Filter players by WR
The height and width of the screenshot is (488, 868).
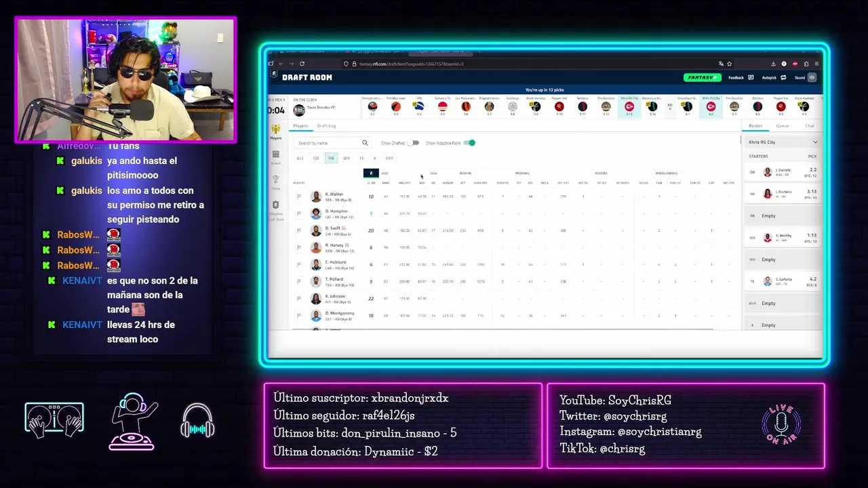[x=347, y=158]
